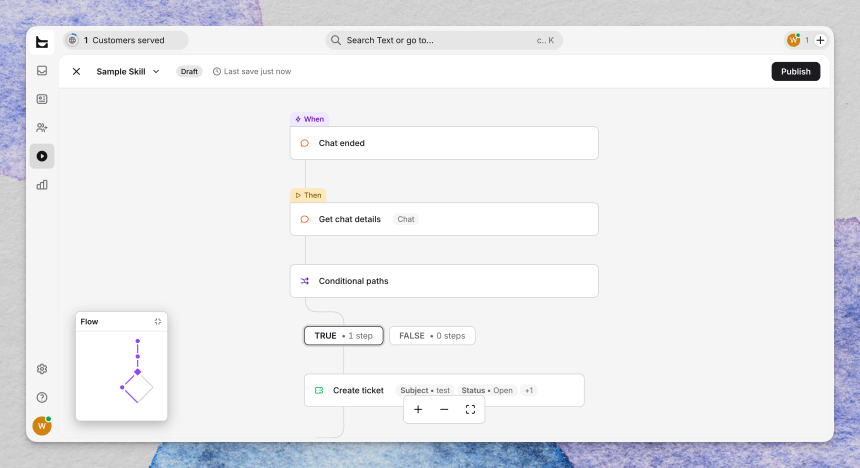
Task: Open the Automations play icon in the sidebar
Action: pyautogui.click(x=42, y=156)
